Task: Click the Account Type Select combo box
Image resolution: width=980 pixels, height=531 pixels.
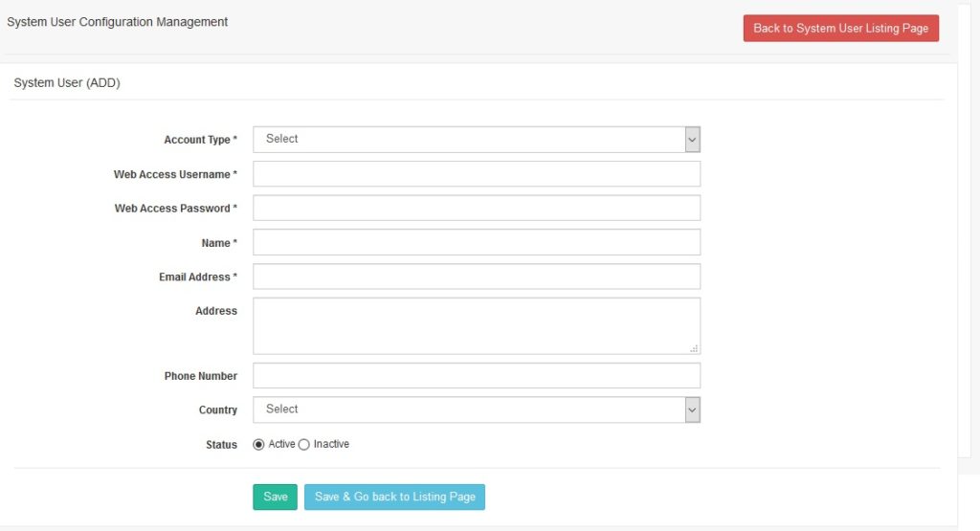Action: [477, 140]
